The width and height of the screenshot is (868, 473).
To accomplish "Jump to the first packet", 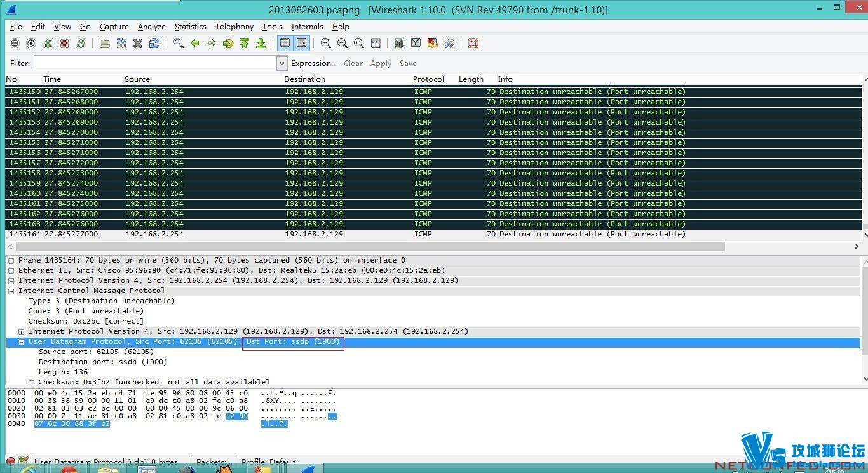I will [x=245, y=43].
